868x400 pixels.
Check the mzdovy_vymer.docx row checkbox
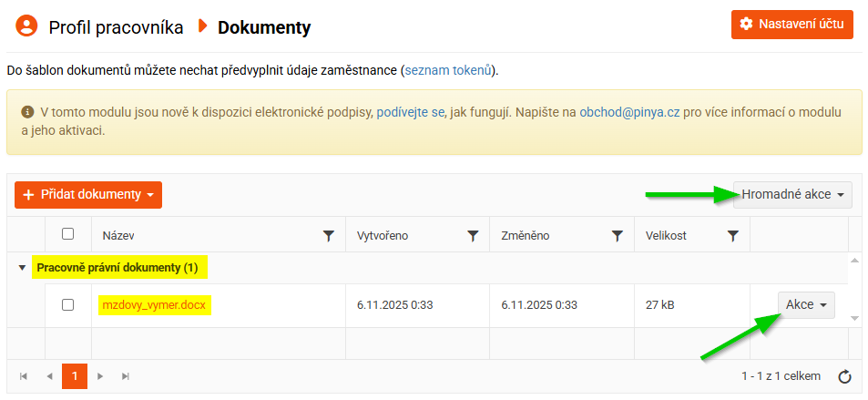coord(68,304)
